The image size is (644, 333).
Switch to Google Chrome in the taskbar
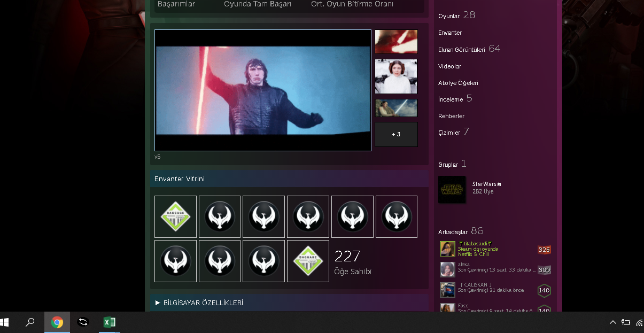[57, 322]
